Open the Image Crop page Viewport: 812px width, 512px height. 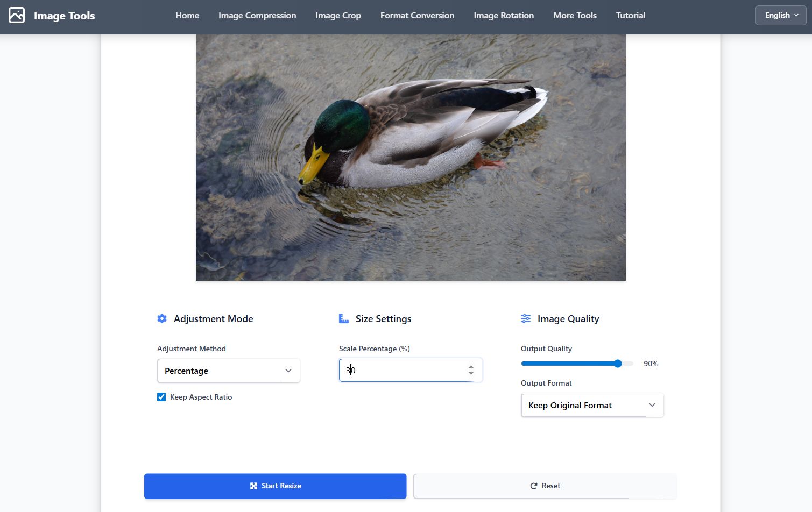(338, 15)
